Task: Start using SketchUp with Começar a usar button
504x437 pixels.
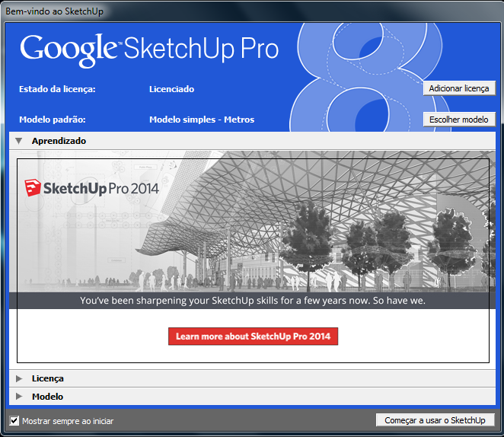Action: [x=435, y=420]
